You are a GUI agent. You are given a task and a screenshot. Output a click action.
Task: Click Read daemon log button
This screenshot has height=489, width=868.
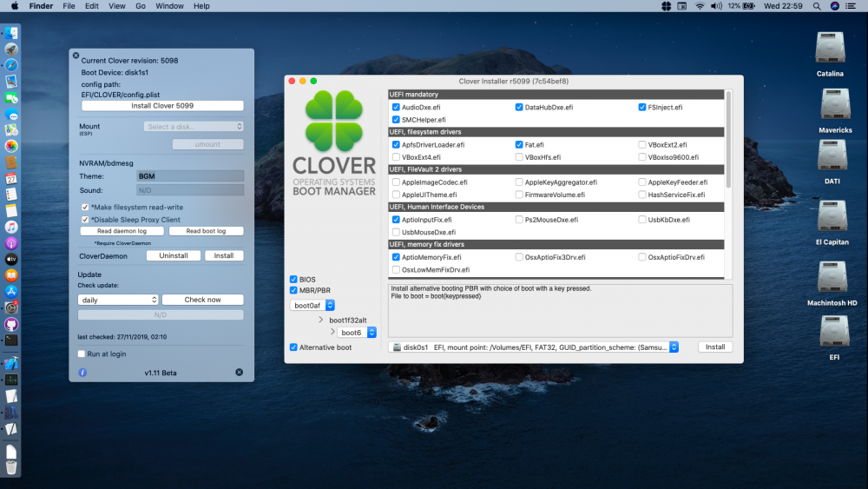click(122, 231)
